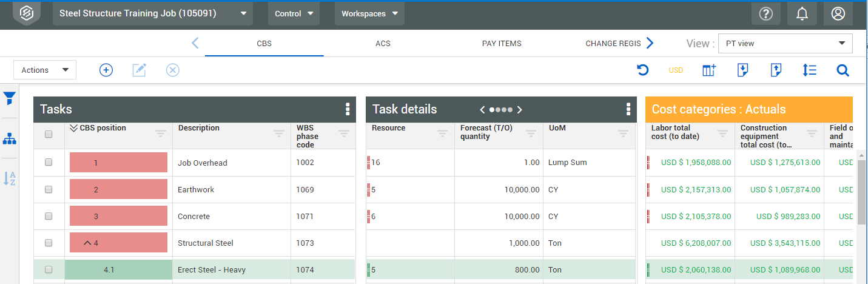This screenshot has height=284, width=868.
Task: Click the USD currency button
Action: click(x=676, y=70)
